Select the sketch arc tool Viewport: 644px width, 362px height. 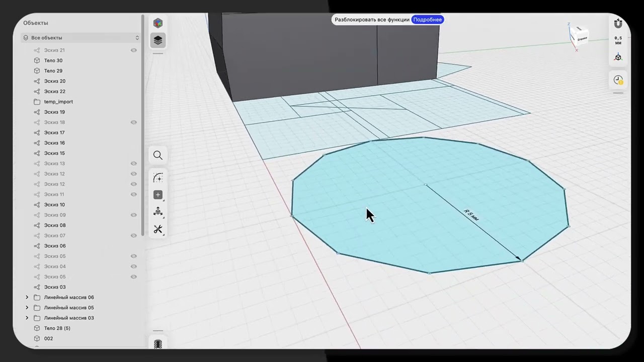(x=158, y=178)
